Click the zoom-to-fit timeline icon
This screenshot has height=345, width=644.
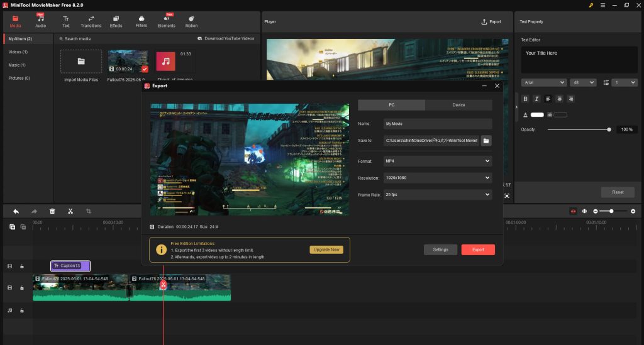click(584, 211)
